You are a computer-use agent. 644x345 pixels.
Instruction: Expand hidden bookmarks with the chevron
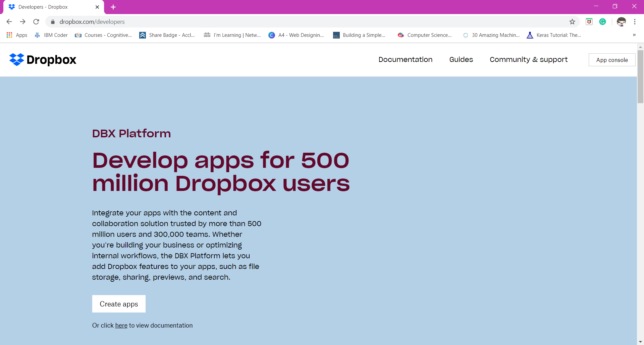coord(634,35)
